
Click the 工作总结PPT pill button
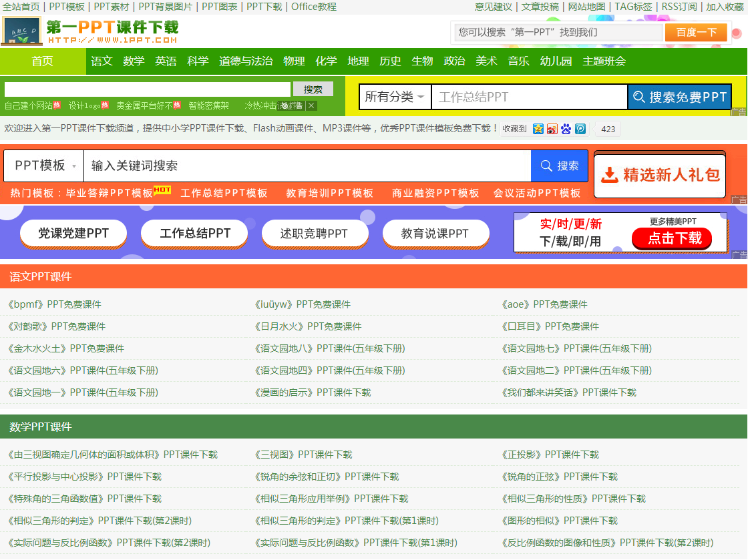[x=194, y=234]
